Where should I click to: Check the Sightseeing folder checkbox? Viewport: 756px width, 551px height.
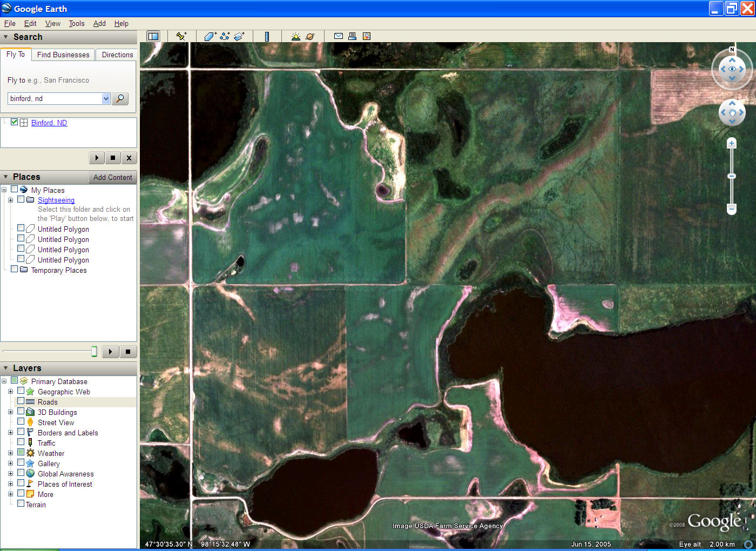(x=21, y=199)
